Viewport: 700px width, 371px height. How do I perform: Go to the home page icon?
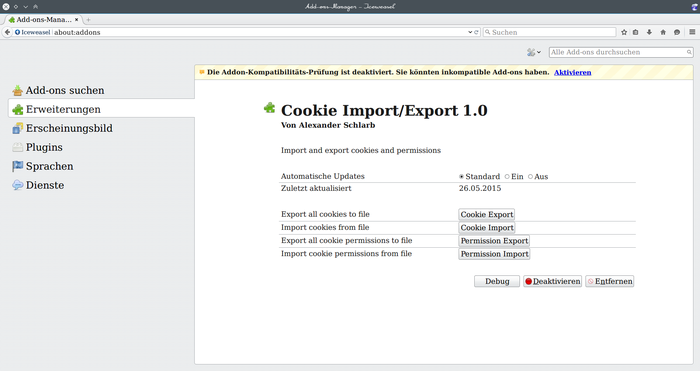(x=663, y=32)
